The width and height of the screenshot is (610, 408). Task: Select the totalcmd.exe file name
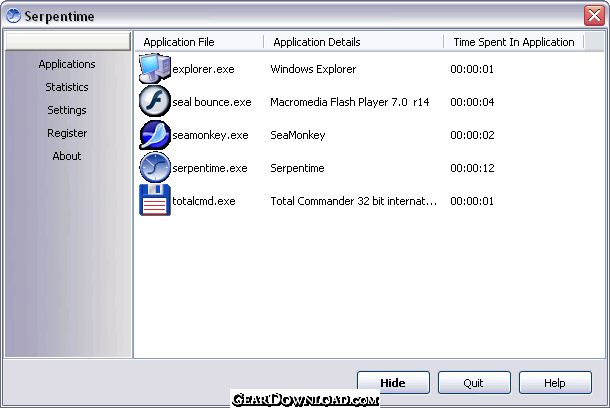(x=204, y=201)
